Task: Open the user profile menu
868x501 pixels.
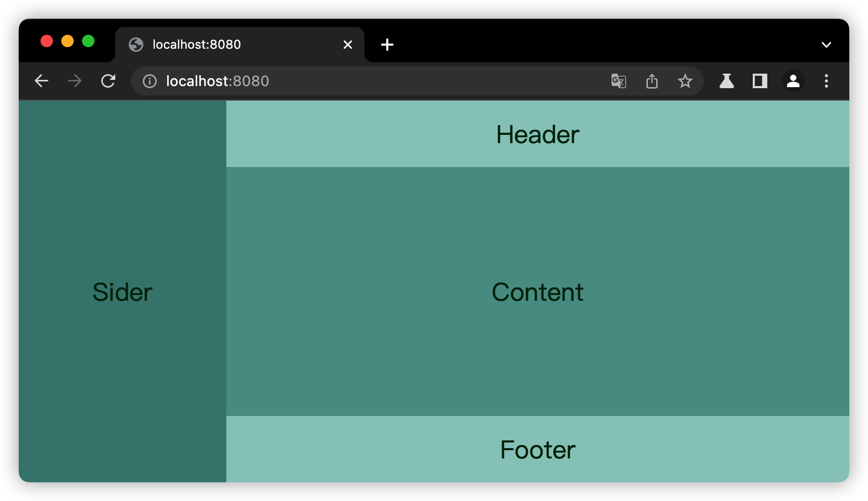Action: (793, 81)
